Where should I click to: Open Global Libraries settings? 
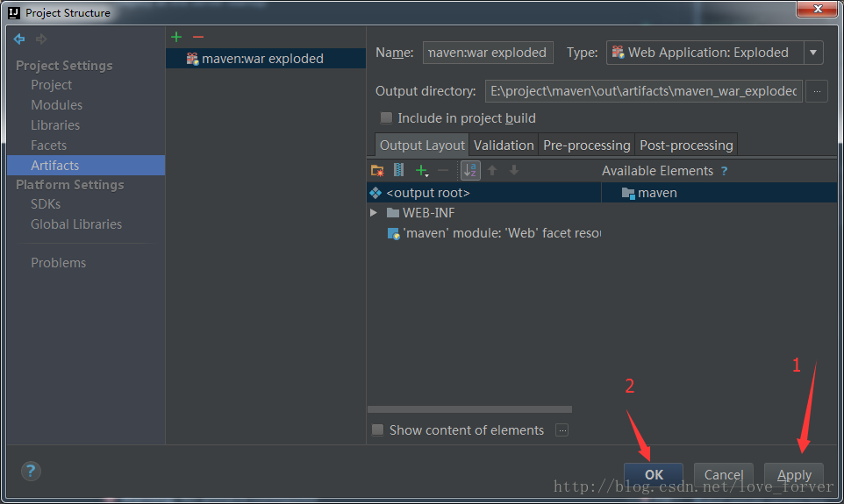[x=76, y=224]
